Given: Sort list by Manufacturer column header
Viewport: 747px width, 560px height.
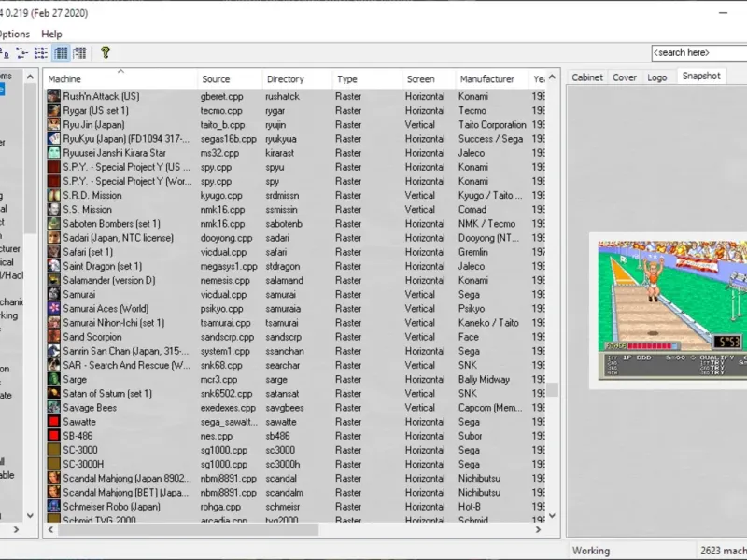Looking at the screenshot, I should (492, 79).
